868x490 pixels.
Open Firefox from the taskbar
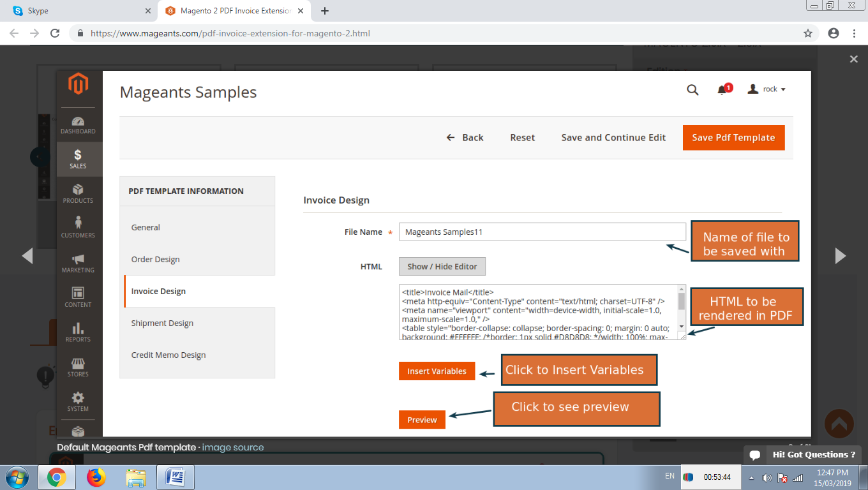[96, 477]
